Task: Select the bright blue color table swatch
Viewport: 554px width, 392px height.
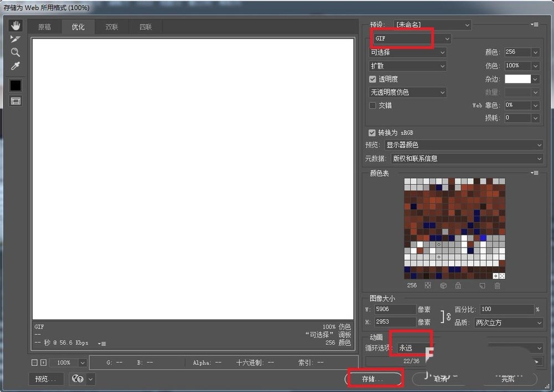Action: click(483, 238)
